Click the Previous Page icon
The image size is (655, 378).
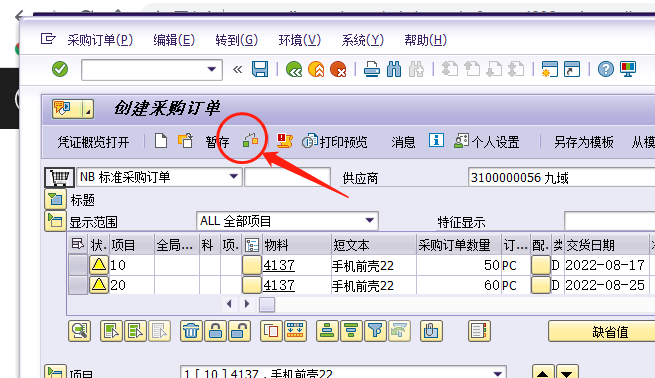[472, 69]
